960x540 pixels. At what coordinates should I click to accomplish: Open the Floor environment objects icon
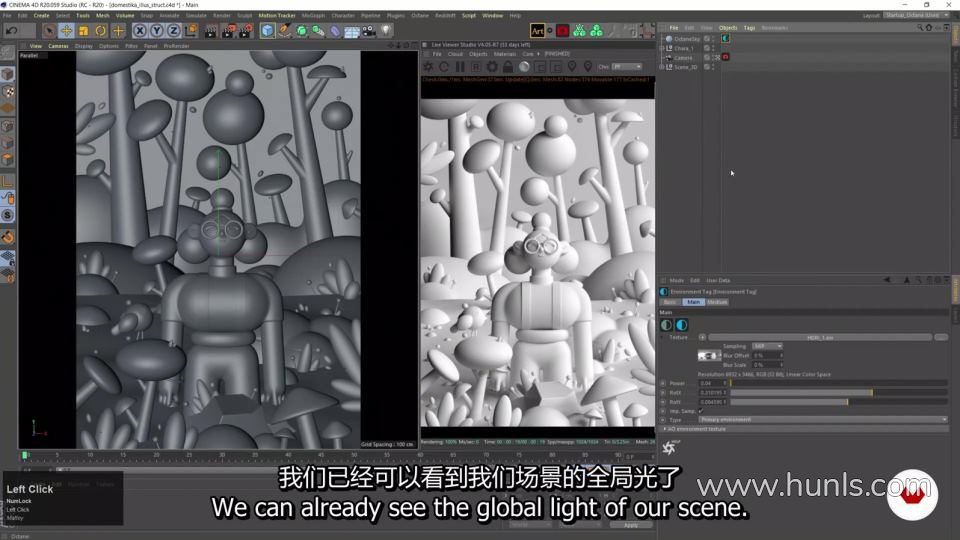pyautogui.click(x=352, y=30)
